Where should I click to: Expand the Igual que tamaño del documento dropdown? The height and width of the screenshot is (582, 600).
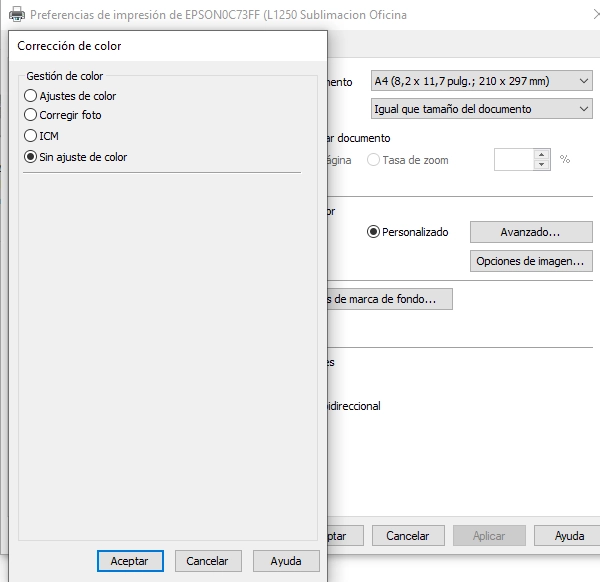(481, 108)
